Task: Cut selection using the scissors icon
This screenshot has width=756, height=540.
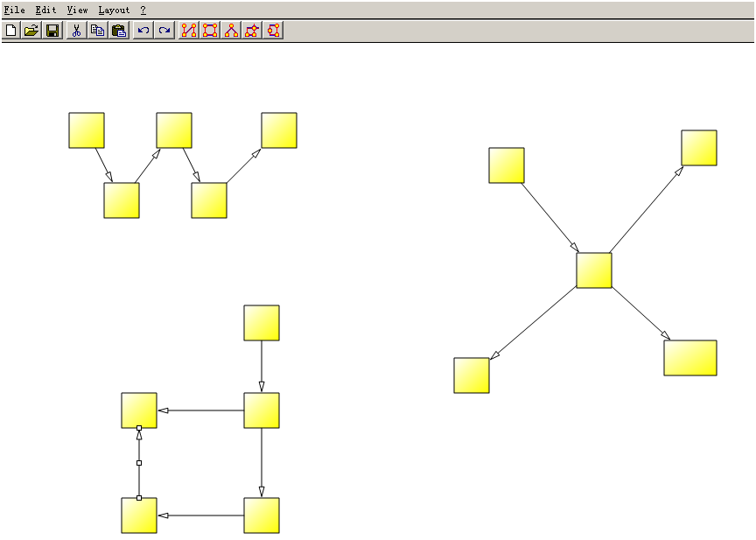Action: (76, 31)
